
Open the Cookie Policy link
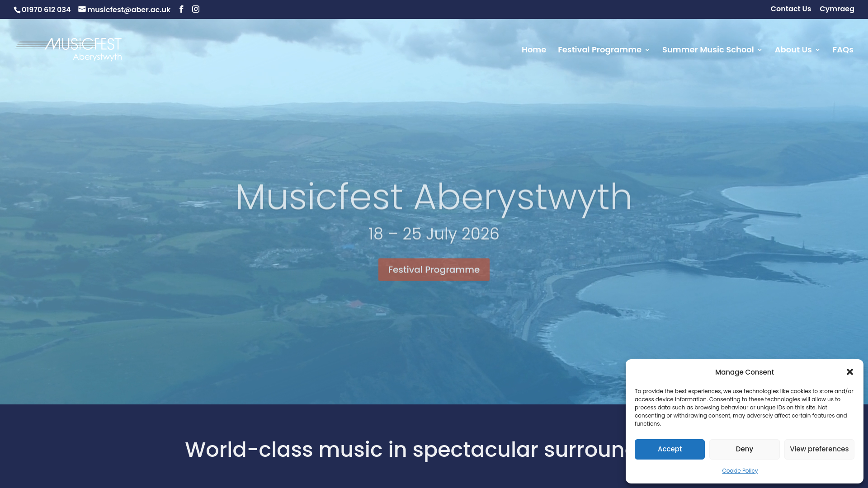click(740, 471)
